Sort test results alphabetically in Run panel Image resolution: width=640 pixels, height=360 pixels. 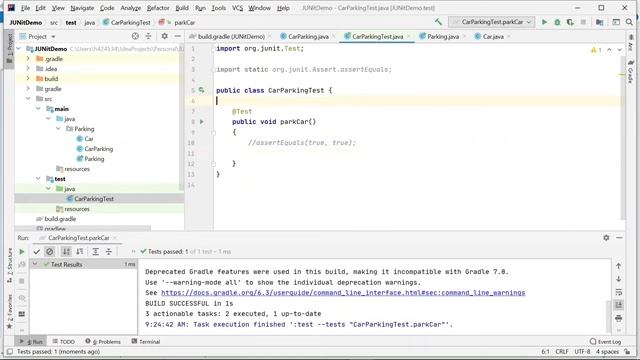coord(66,252)
